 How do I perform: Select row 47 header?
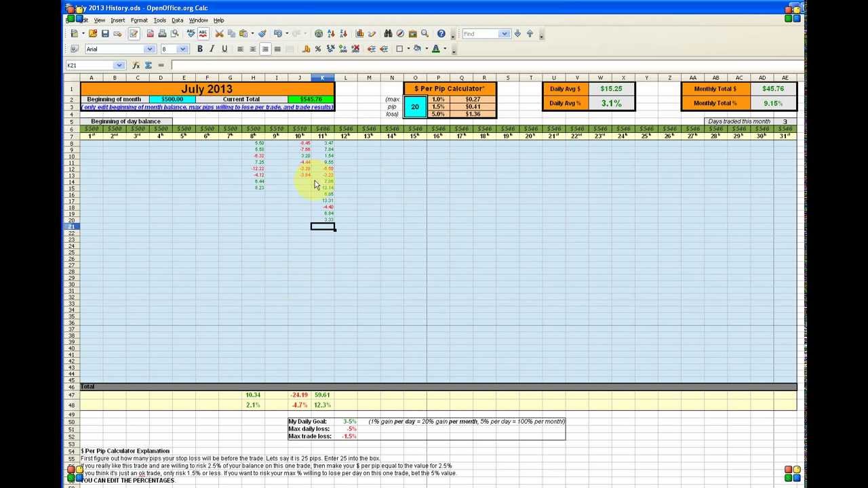coord(72,394)
